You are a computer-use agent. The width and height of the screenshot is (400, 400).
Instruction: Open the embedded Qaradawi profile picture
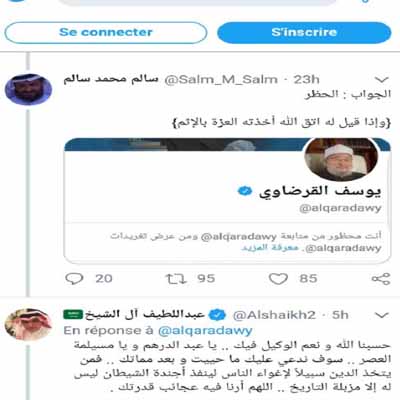coord(341,159)
